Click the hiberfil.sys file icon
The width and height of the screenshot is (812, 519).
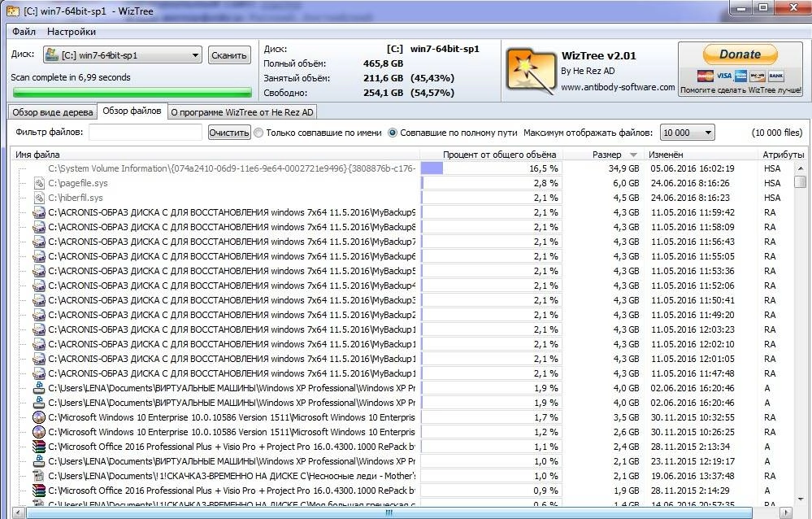point(39,198)
